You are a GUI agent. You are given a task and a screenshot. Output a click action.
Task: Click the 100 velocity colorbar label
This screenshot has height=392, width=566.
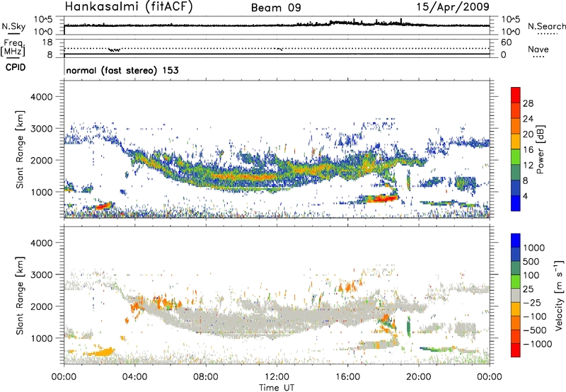(x=531, y=275)
